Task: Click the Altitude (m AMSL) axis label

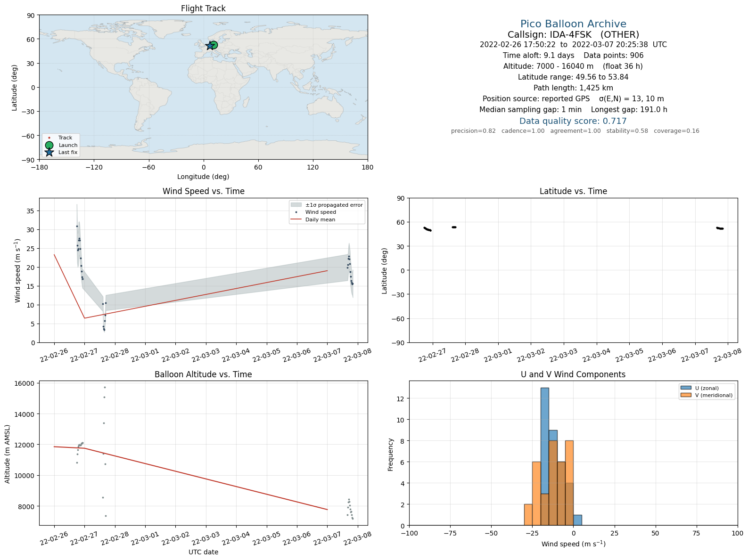Action: tap(8, 453)
